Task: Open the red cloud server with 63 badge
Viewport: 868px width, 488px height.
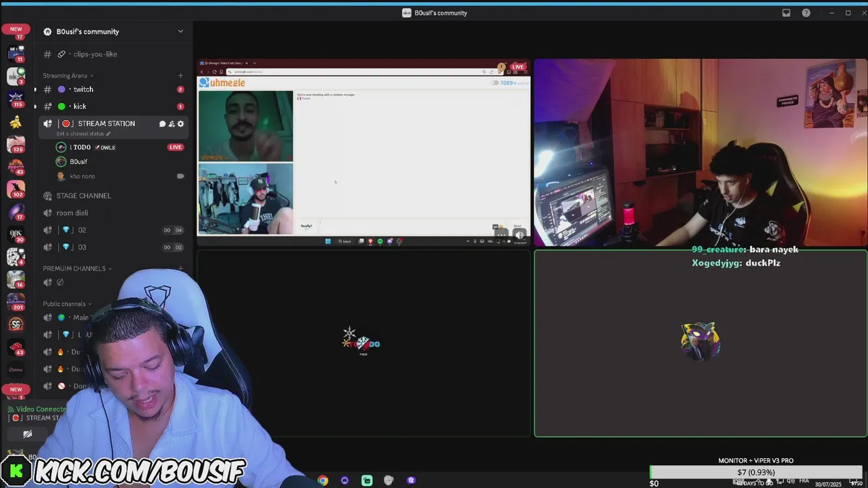Action: pos(16,347)
